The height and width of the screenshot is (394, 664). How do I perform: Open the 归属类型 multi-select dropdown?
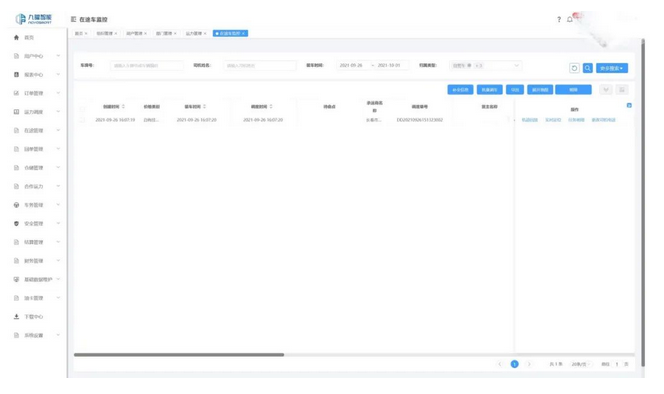tap(486, 66)
